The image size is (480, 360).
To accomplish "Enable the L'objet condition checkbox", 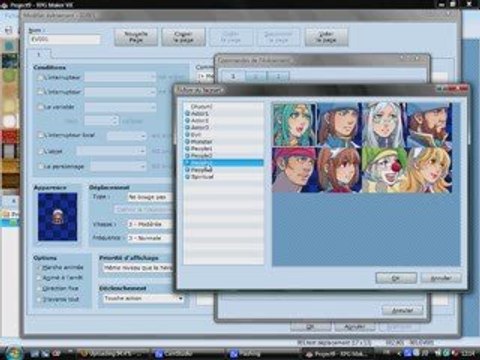I will pos(40,151).
